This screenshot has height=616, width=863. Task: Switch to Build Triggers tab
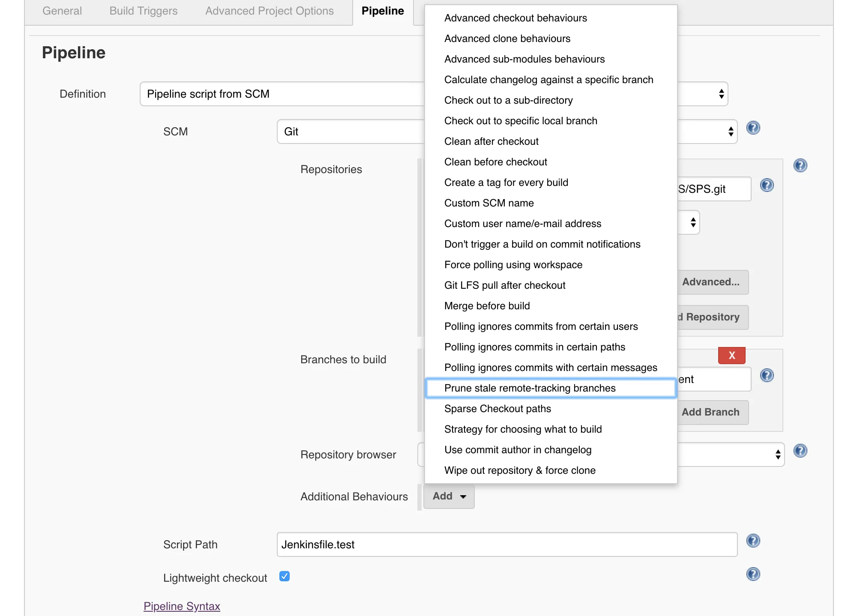pos(144,11)
